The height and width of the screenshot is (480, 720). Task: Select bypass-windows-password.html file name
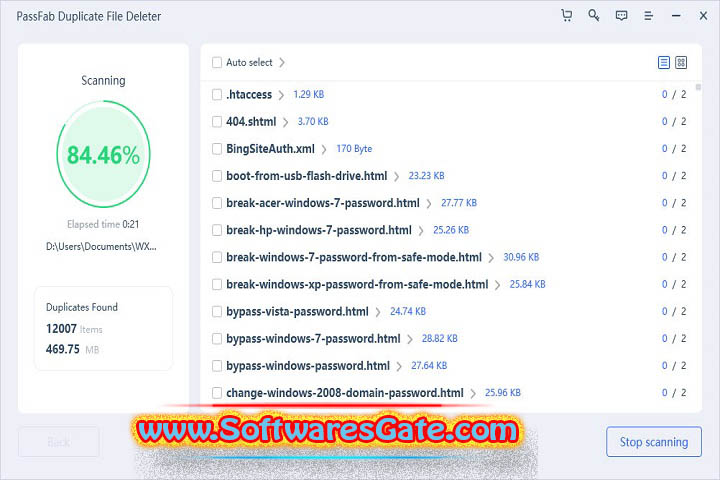click(308, 365)
